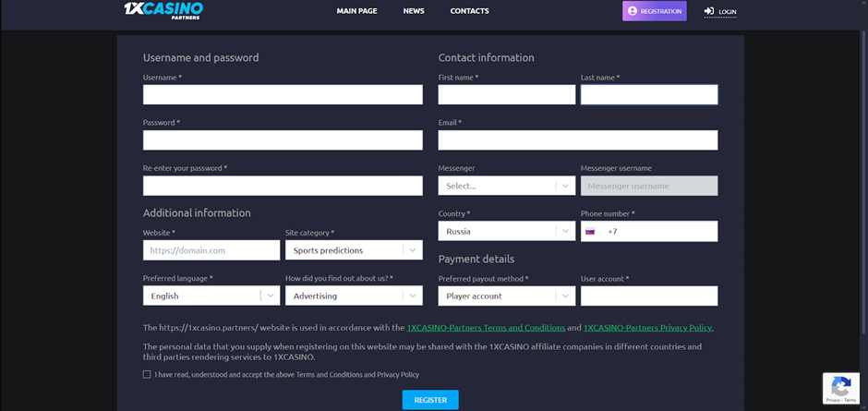Expand the Preferred language dropdown
Viewport: 868px width, 411px height.
[x=211, y=296]
